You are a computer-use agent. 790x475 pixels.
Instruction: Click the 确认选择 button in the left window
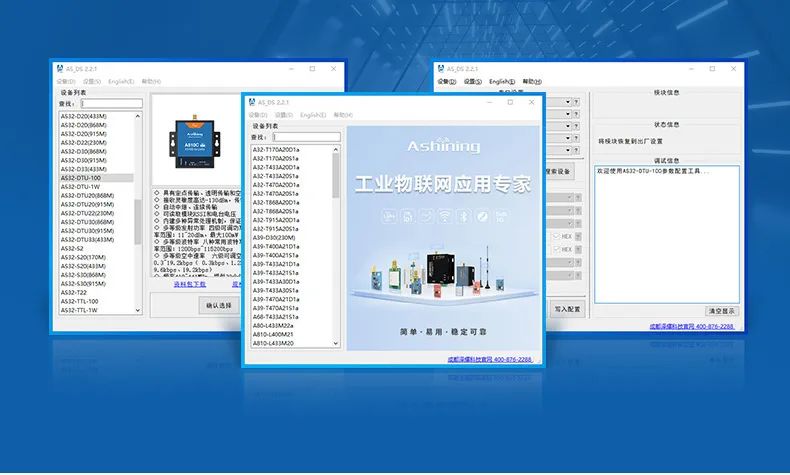coord(219,306)
